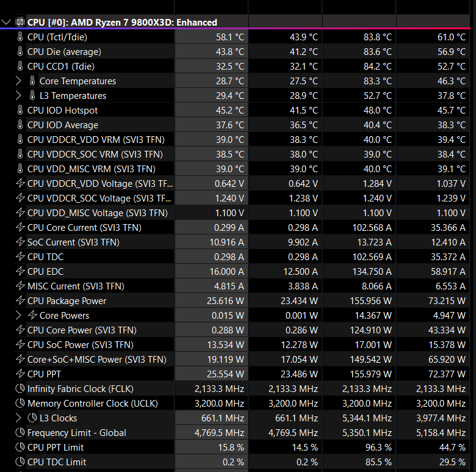476x472 pixels.
Task: Expand the L3 Temperatures group
Action: (x=18, y=96)
